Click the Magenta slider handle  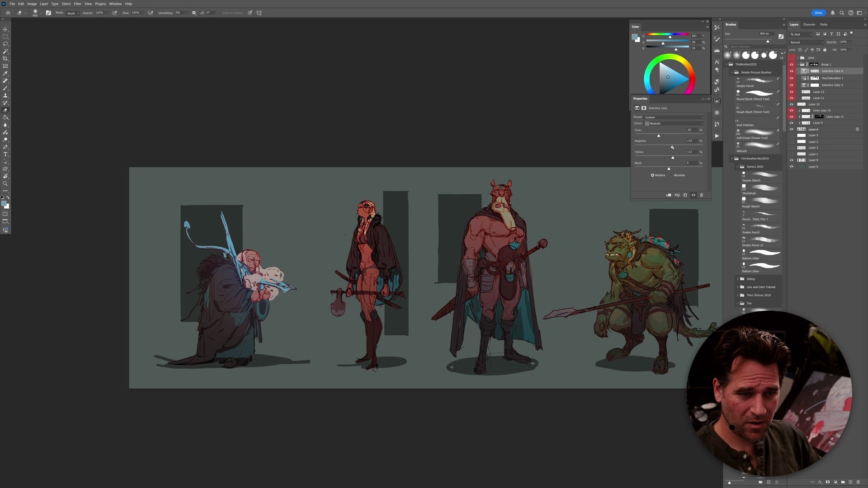pyautogui.click(x=673, y=147)
